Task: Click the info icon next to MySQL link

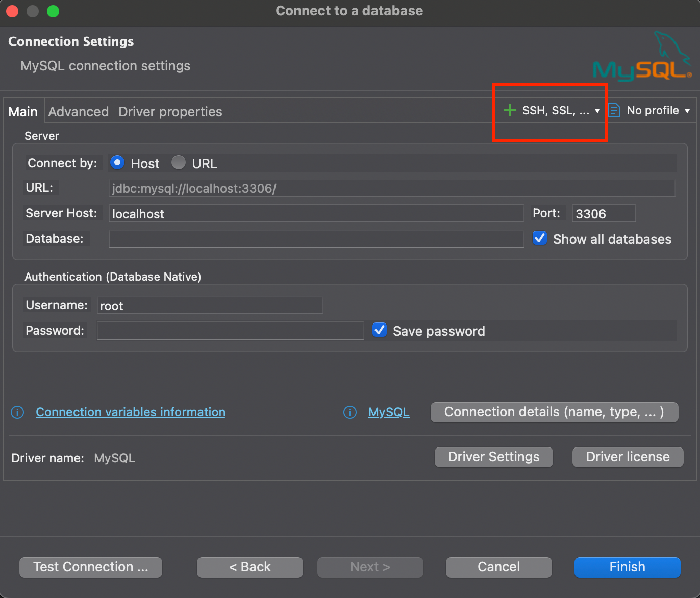Action: pos(350,412)
